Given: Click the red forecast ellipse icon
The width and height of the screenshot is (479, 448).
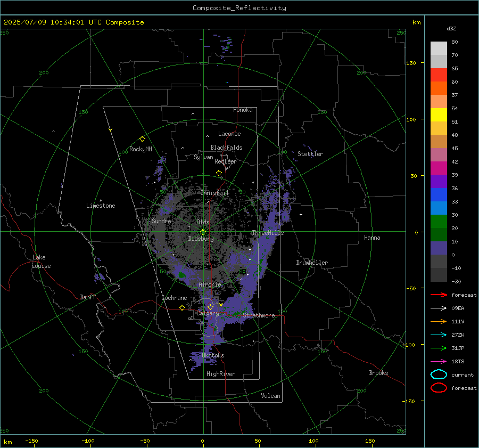Looking at the screenshot, I should click(439, 388).
